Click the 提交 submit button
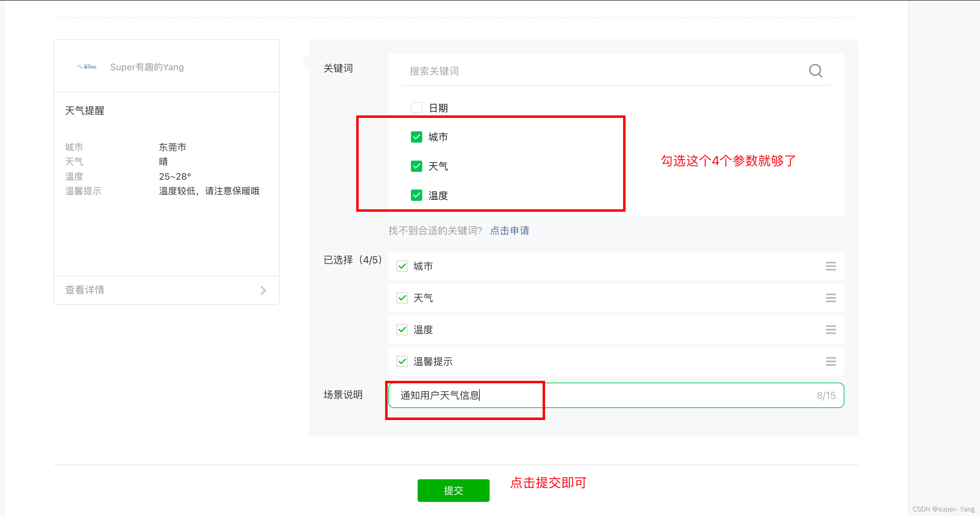 click(x=453, y=491)
